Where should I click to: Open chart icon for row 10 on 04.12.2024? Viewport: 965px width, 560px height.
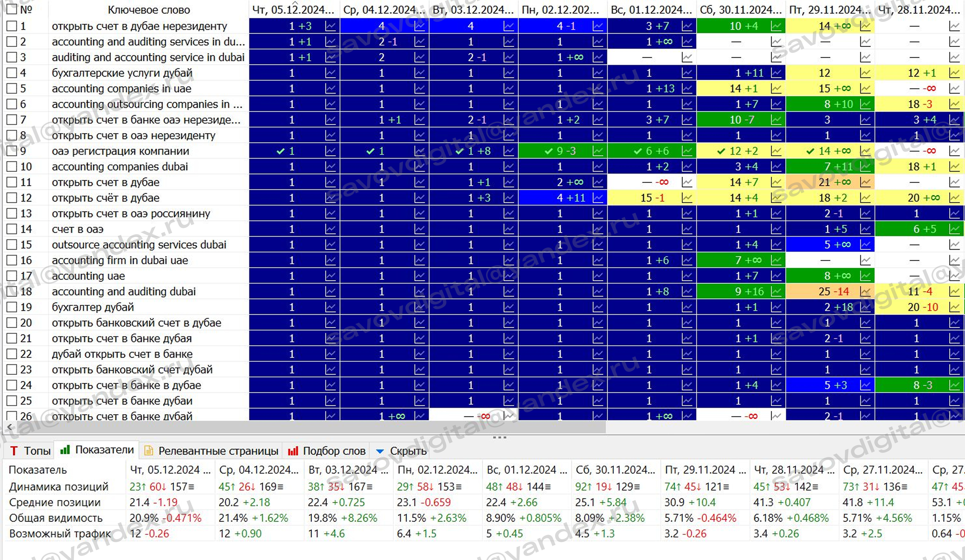[420, 166]
